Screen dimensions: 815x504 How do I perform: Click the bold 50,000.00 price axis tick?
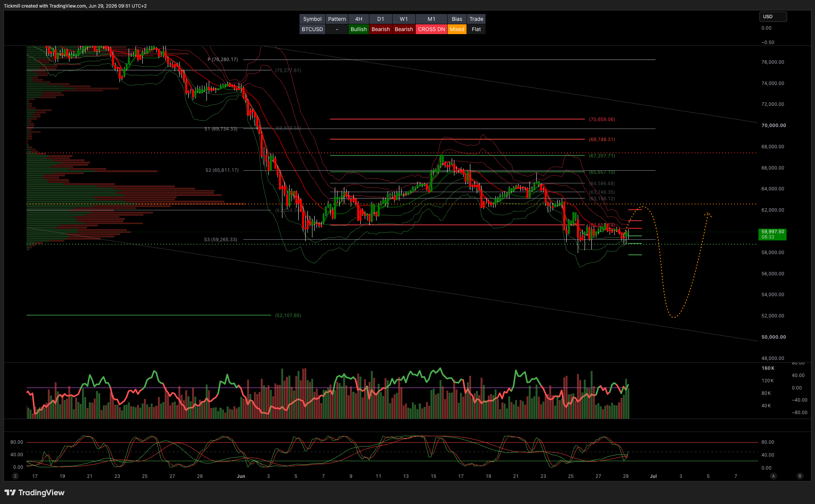pyautogui.click(x=774, y=337)
